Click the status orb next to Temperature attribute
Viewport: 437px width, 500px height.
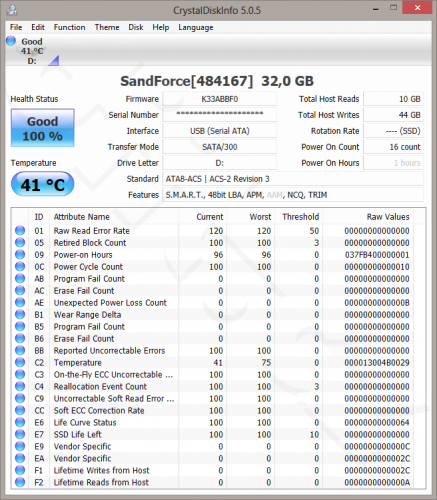[x=20, y=362]
